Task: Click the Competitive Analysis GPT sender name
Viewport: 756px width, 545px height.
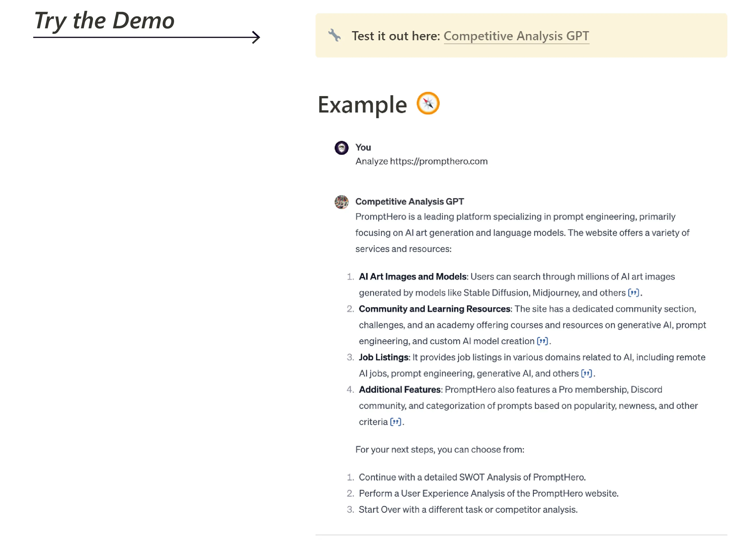Action: coord(409,202)
